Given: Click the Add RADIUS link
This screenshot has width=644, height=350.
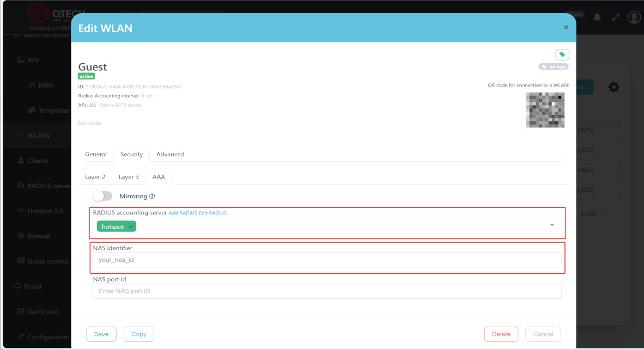Looking at the screenshot, I should pyautogui.click(x=183, y=213).
